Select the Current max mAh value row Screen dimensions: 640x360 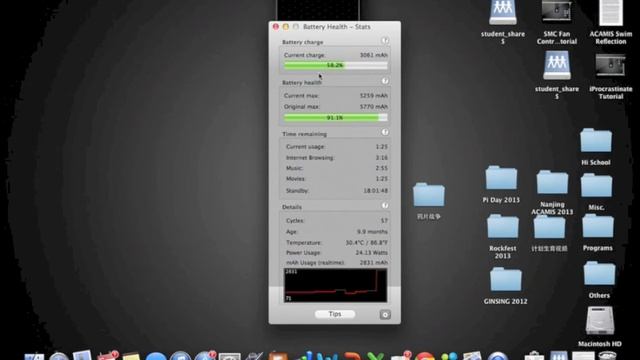[x=336, y=96]
